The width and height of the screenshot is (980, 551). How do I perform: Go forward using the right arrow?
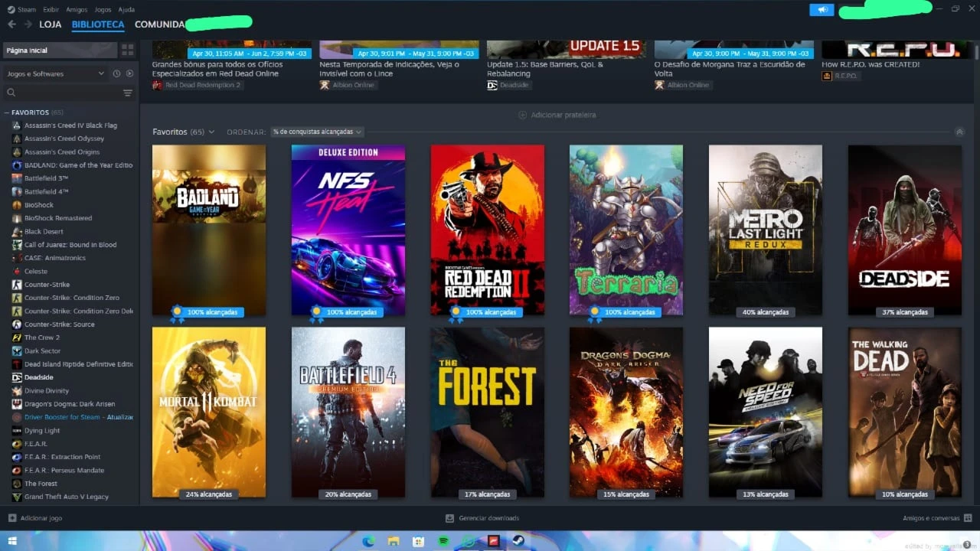28,24
